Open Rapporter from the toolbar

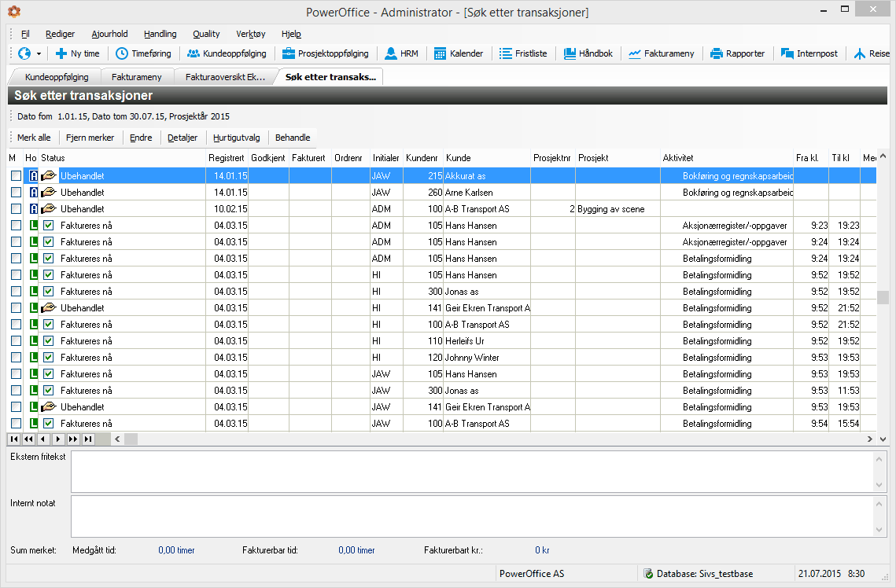[738, 53]
